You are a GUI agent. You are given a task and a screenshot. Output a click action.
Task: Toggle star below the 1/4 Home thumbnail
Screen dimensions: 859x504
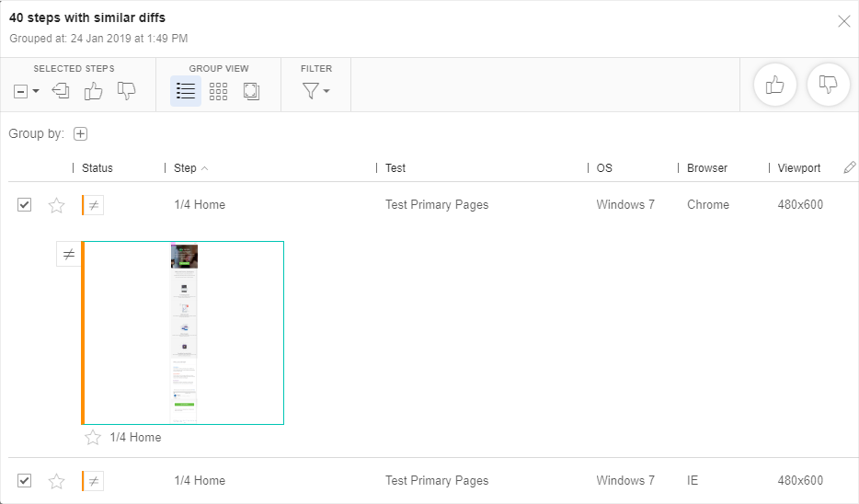click(93, 438)
